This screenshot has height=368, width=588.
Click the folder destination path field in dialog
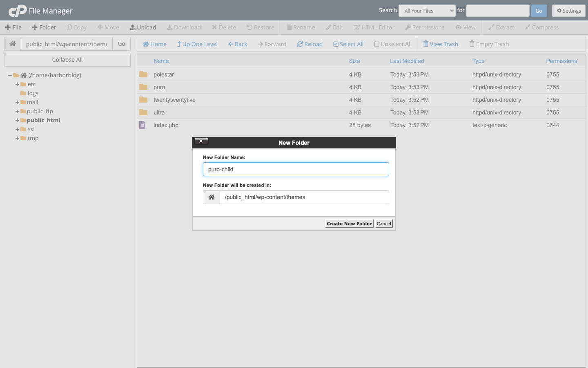pyautogui.click(x=304, y=197)
